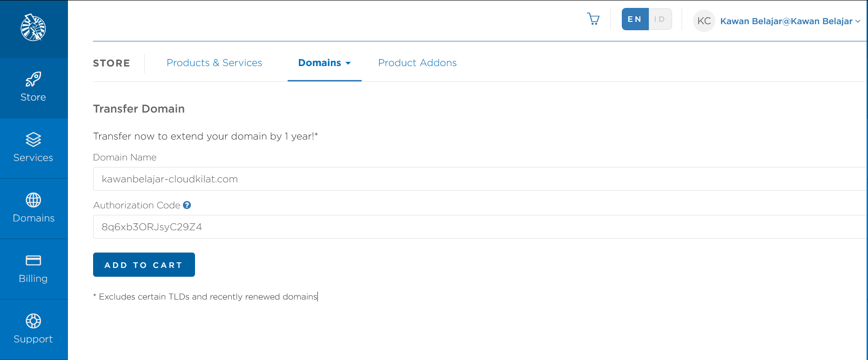Click the Kawan Belajar@Kawan Belajar username link
The width and height of the screenshot is (868, 360).
click(786, 21)
